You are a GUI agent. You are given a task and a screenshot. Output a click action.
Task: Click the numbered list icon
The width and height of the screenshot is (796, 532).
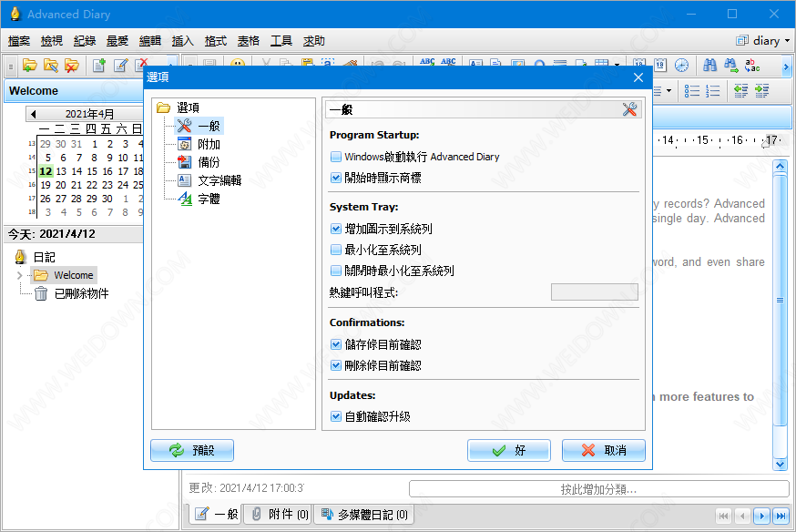(x=713, y=91)
